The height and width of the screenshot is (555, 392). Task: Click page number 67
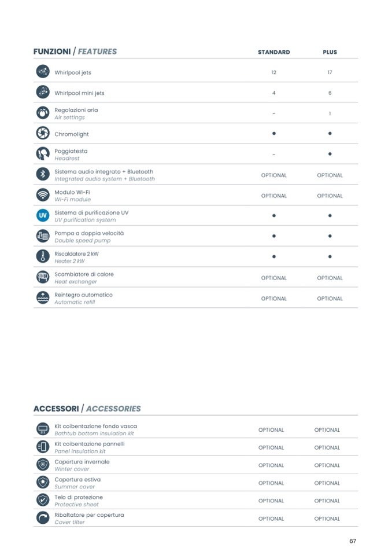[353, 541]
